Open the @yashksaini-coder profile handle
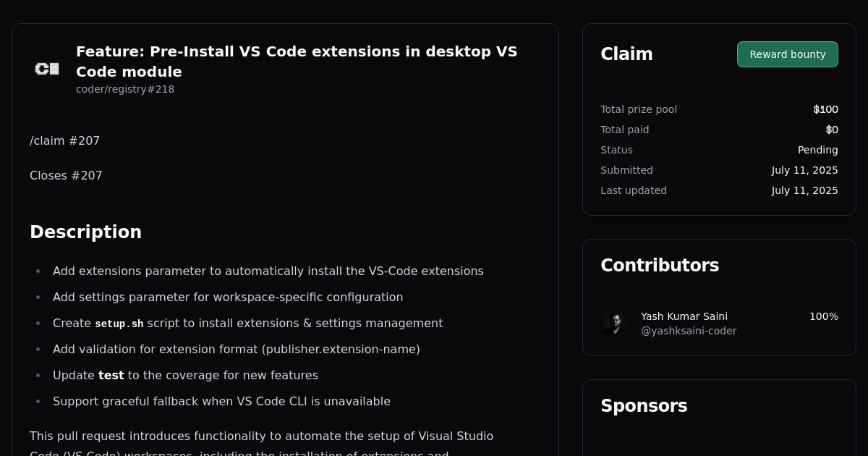 pyautogui.click(x=689, y=331)
